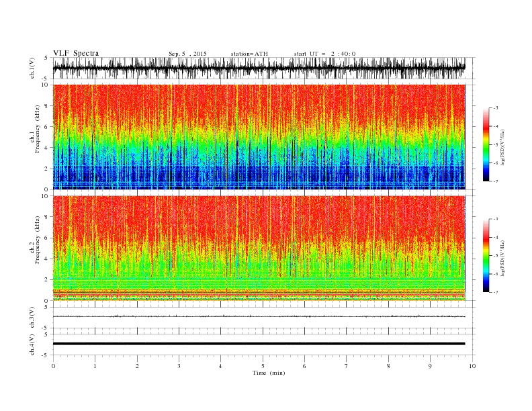The image size is (532, 411).
Task: Select the "start UT = 2:40:0" text
Action: point(324,54)
